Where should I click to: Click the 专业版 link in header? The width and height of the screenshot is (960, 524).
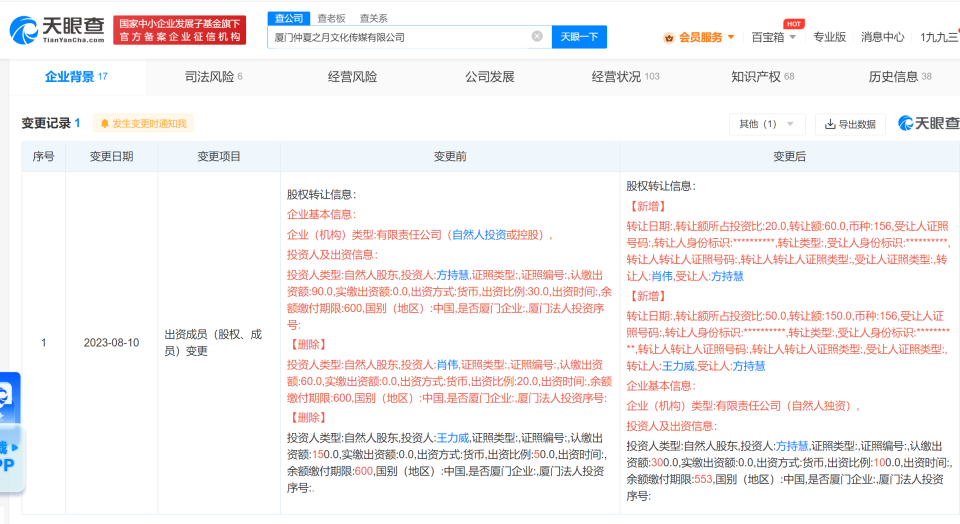click(x=829, y=37)
